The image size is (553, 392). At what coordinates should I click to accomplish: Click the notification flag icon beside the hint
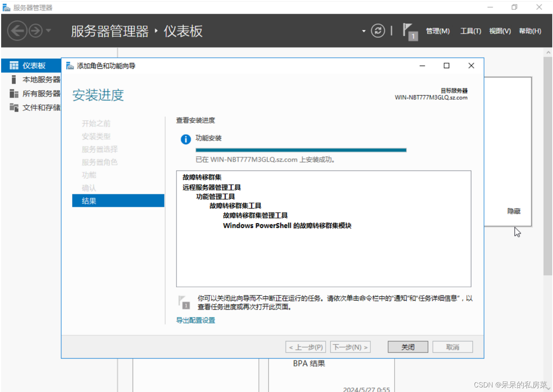[184, 302]
